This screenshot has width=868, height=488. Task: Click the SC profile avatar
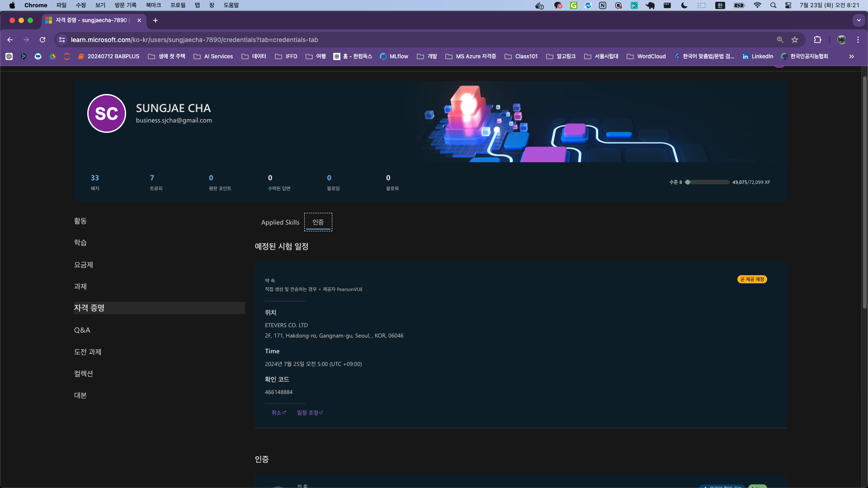click(x=107, y=113)
